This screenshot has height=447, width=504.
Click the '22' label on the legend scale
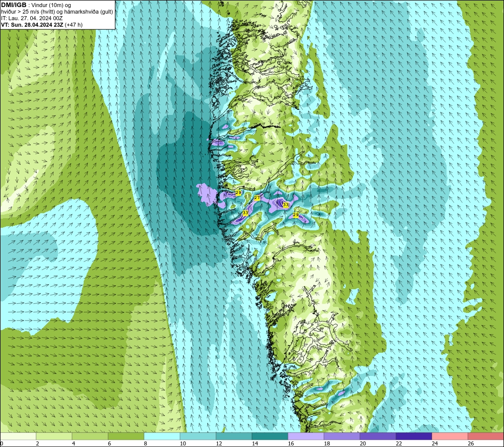pos(399,443)
